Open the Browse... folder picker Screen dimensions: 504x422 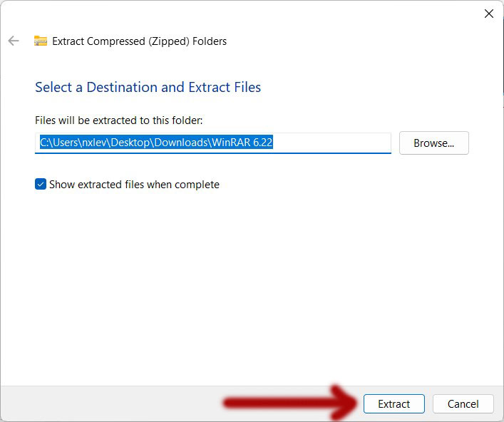tap(433, 143)
